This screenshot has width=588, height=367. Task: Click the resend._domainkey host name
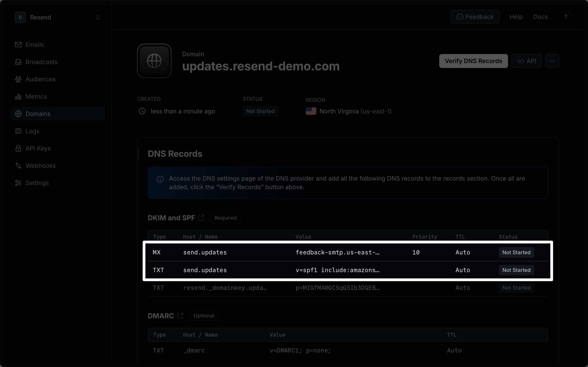point(225,288)
